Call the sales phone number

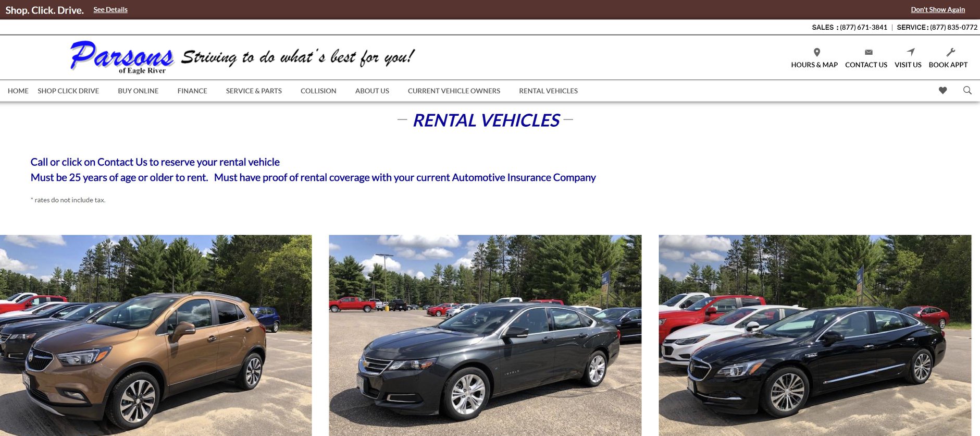pos(863,27)
